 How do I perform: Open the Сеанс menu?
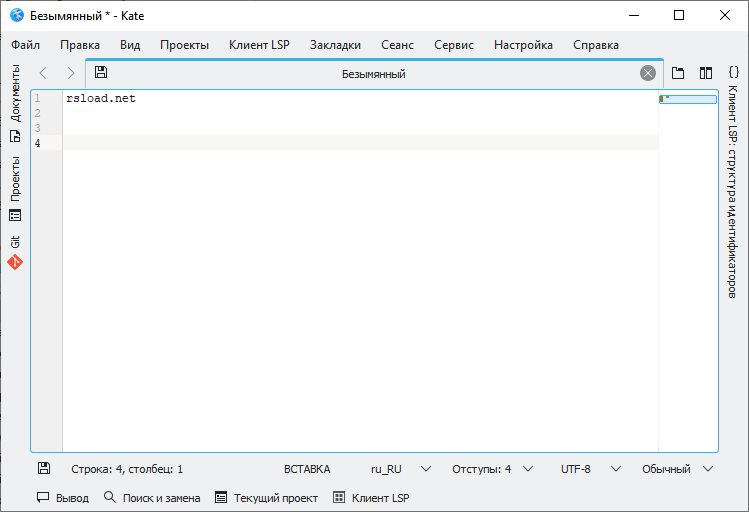click(x=397, y=45)
